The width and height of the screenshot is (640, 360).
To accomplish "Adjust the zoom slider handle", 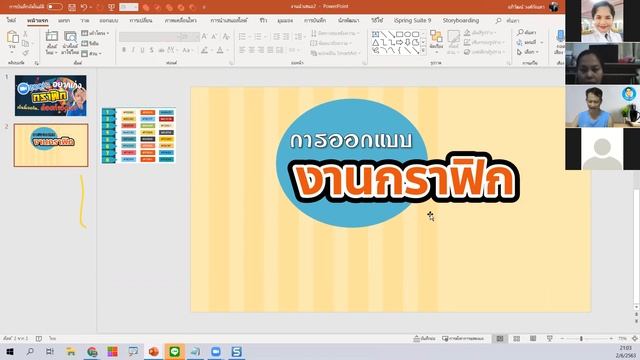I will point(581,339).
